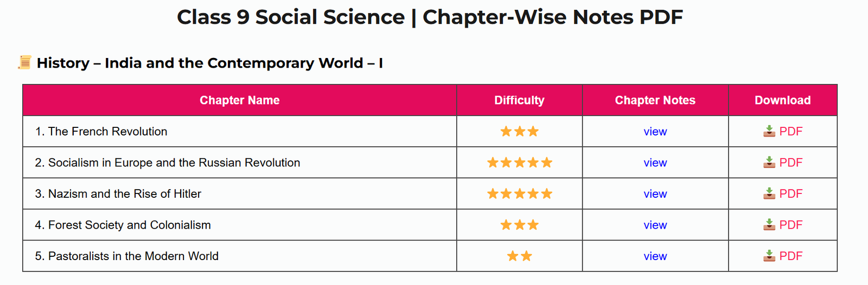
Task: Open view link for Socialism in Europe chapter
Action: coord(655,163)
